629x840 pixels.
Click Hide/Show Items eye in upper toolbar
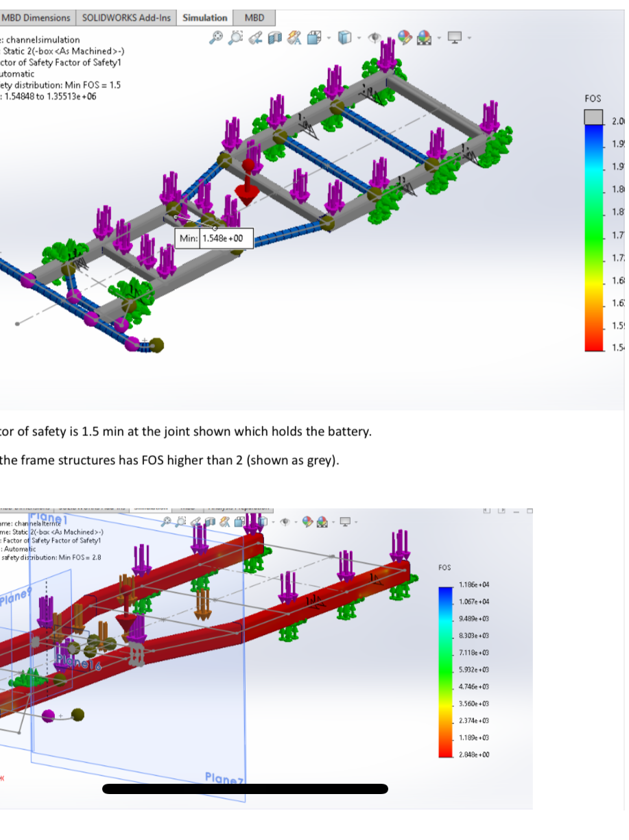pos(375,37)
